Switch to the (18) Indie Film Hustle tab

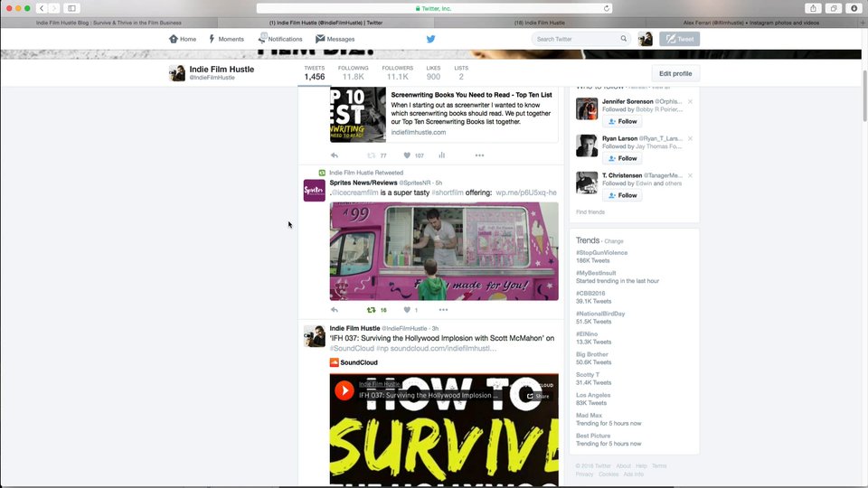540,23
